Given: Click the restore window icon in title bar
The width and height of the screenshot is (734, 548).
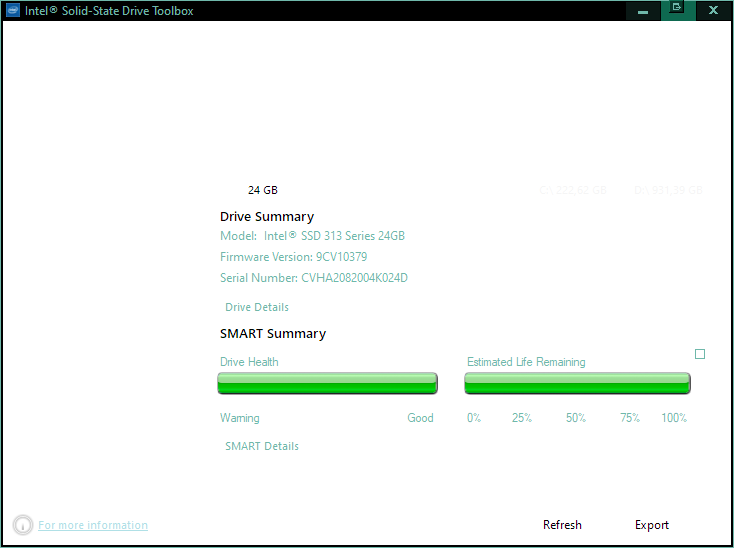Looking at the screenshot, I should (x=677, y=9).
